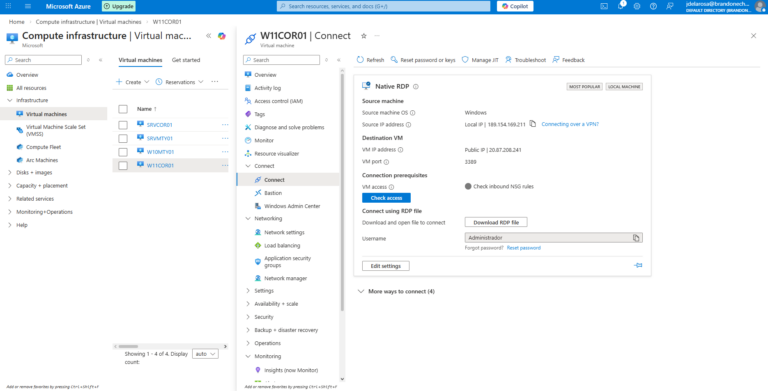Open the notifications bell
The width and height of the screenshot is (768, 391).
621,6
